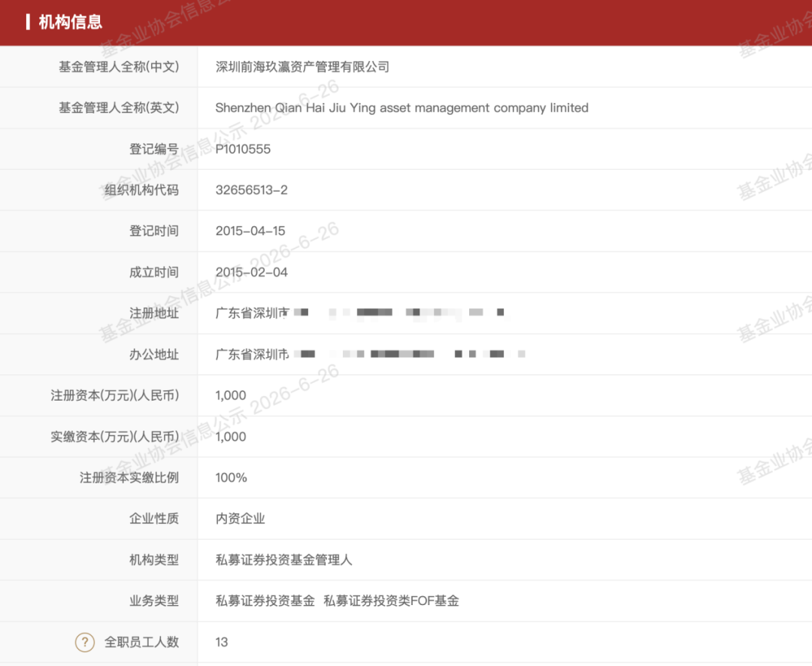Image resolution: width=812 pixels, height=666 pixels.
Task: Click registration date 2015-04-15
Action: click(250, 231)
